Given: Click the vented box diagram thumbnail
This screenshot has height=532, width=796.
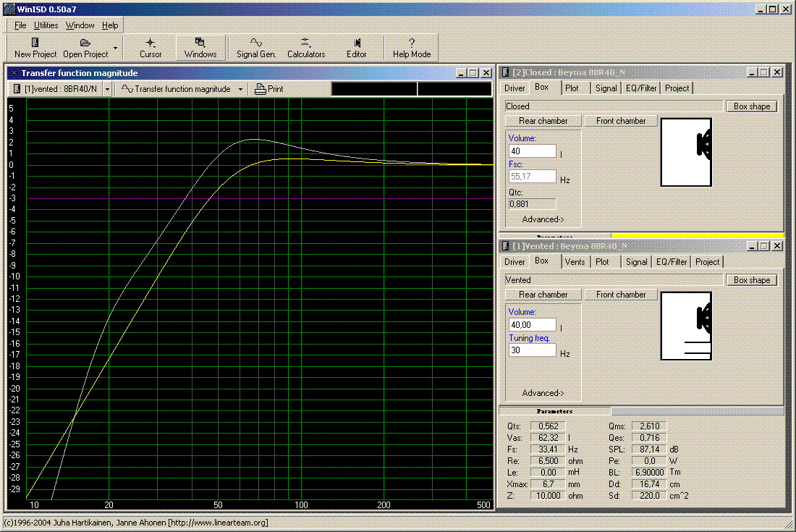Looking at the screenshot, I should pos(686,326).
